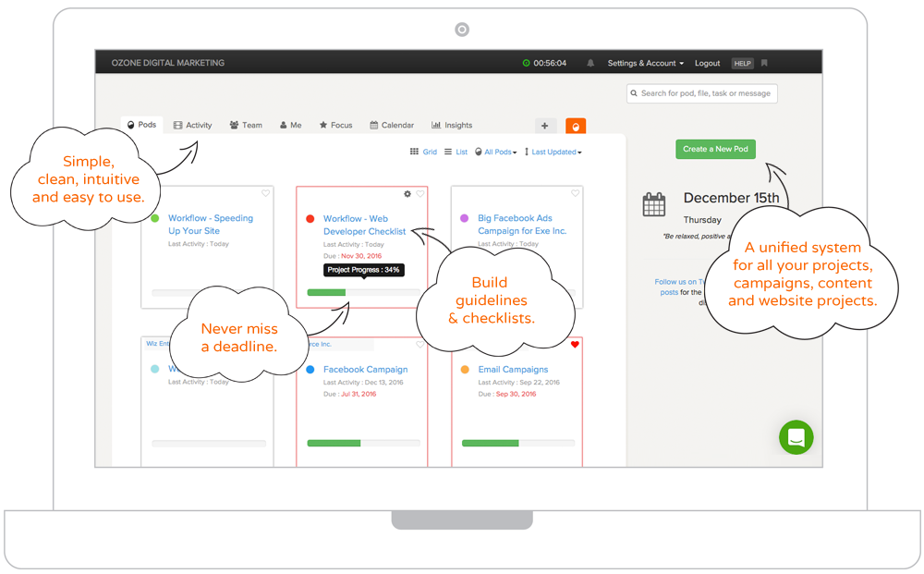Open the All Pods filter dropdown
This screenshot has height=574, width=924.
[499, 152]
